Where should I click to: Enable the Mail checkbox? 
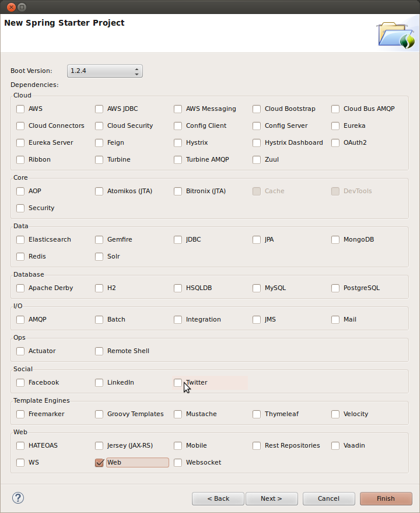[x=335, y=320]
